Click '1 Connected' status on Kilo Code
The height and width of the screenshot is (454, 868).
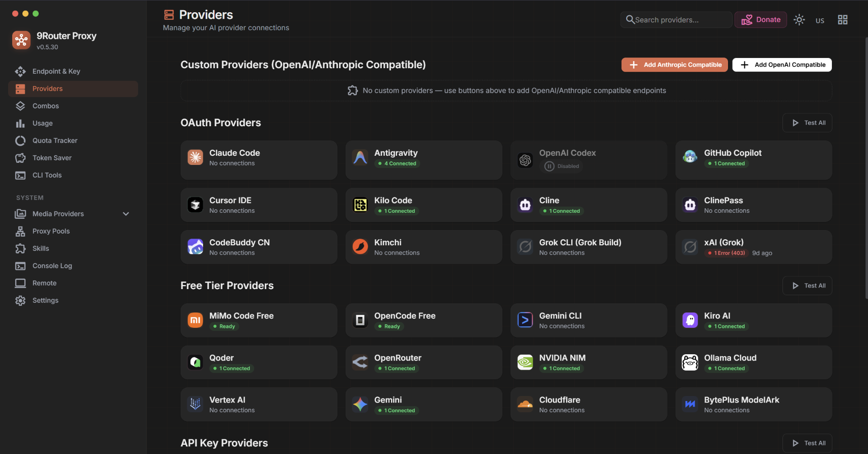click(397, 211)
